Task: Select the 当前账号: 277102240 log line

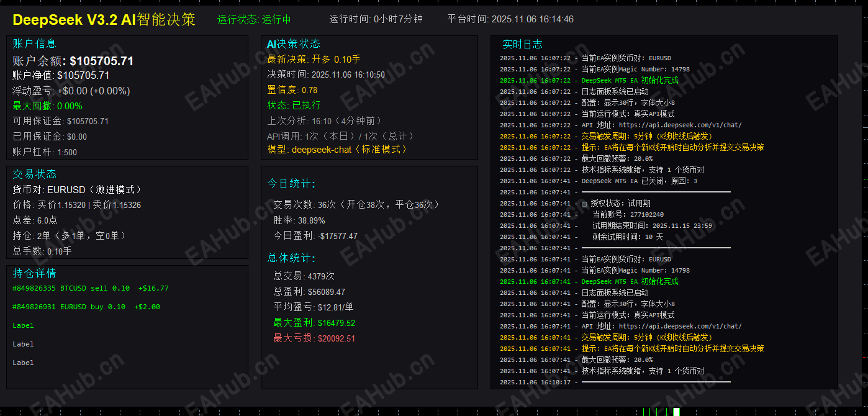Action: [x=582, y=215]
